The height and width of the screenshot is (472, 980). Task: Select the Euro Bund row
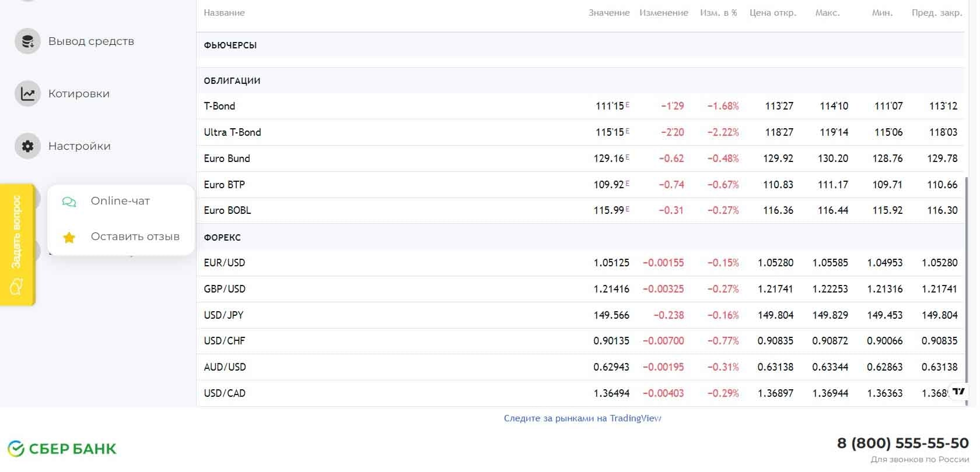pyautogui.click(x=580, y=158)
